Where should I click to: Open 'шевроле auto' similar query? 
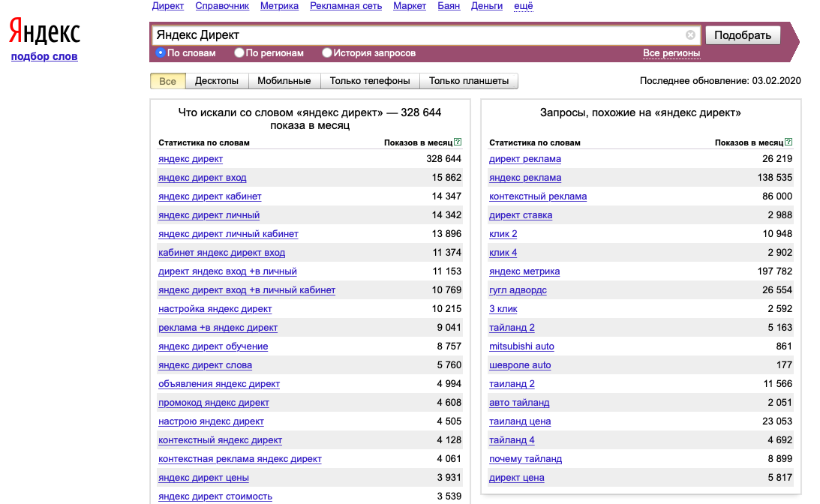[x=520, y=365]
